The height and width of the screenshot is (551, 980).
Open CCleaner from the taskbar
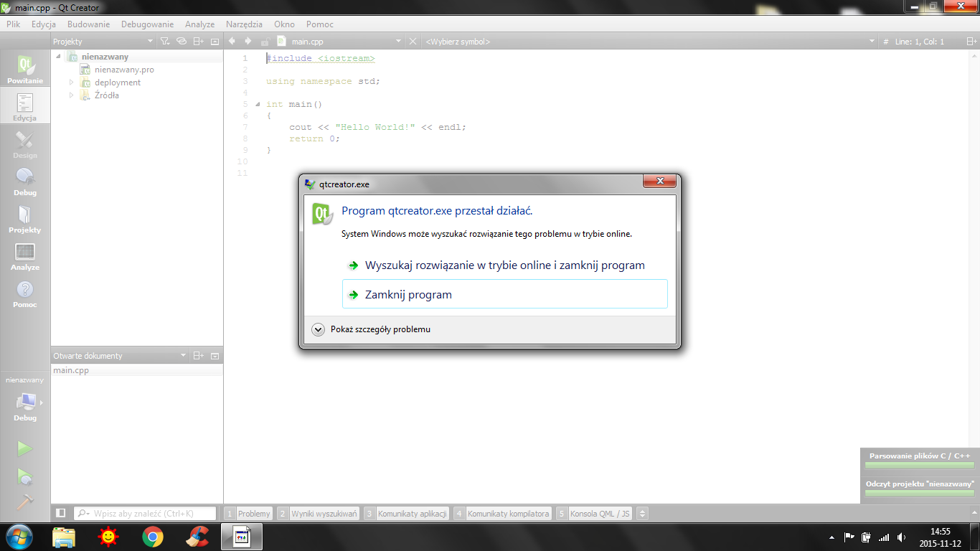197,536
